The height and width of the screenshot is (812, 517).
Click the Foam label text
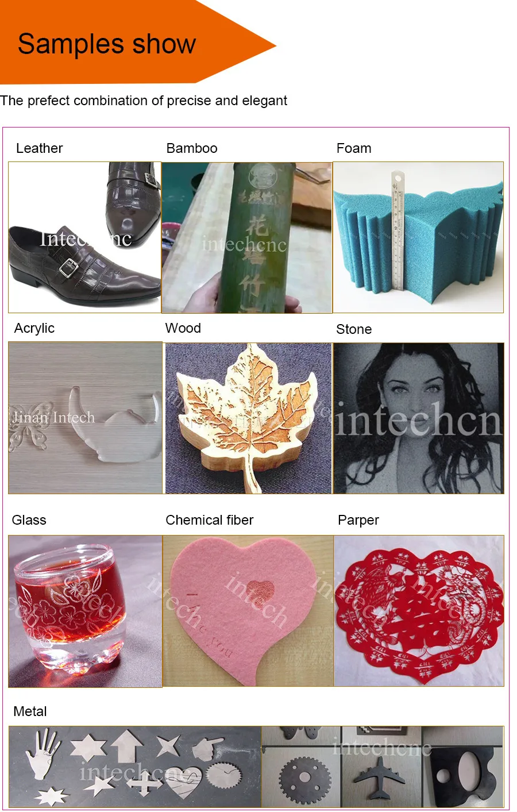(x=354, y=148)
